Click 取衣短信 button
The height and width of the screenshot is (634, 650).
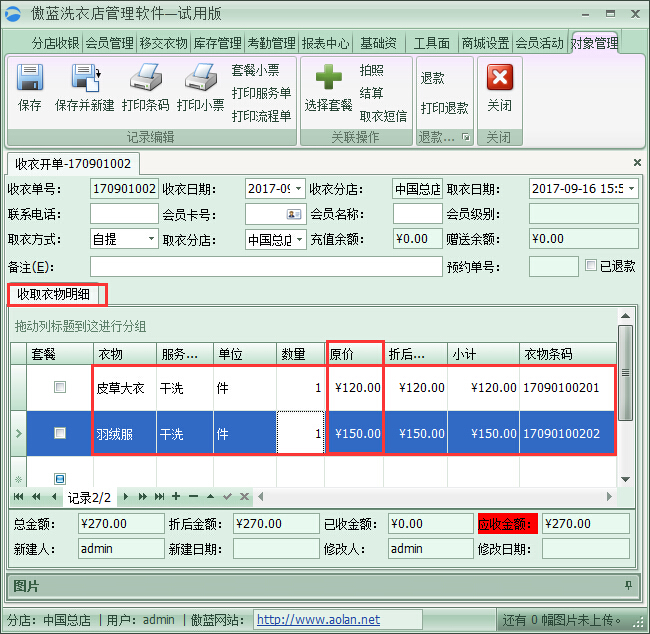click(x=383, y=116)
